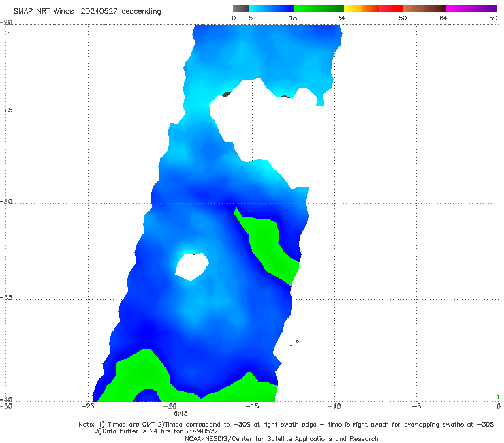Screen dimensions: 504x443
Task: Click the longitude label '-10'
Action: (x=334, y=406)
